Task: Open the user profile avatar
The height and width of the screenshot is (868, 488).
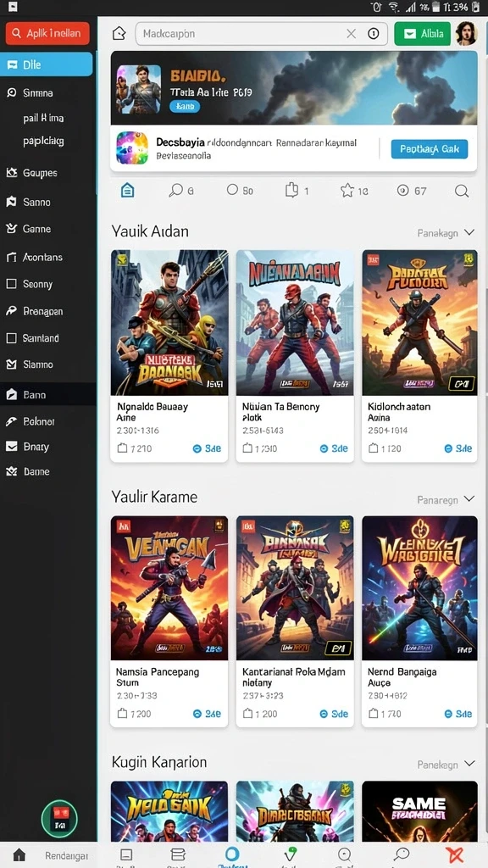Action: point(466,34)
